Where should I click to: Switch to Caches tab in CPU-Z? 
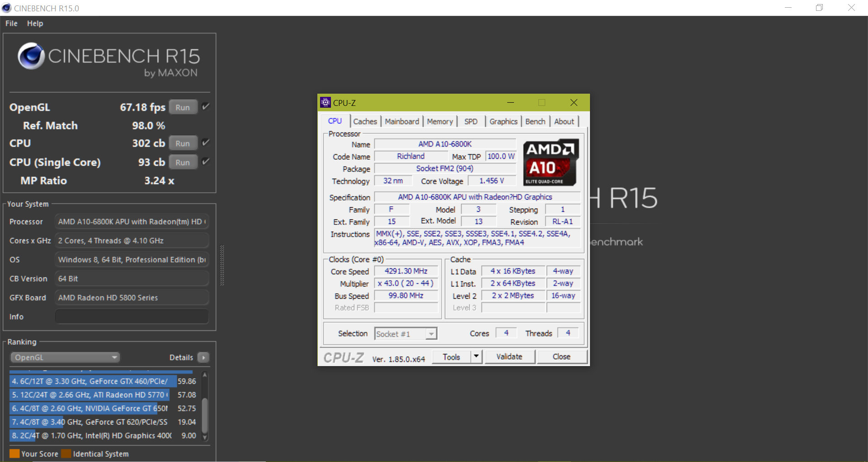pos(365,122)
